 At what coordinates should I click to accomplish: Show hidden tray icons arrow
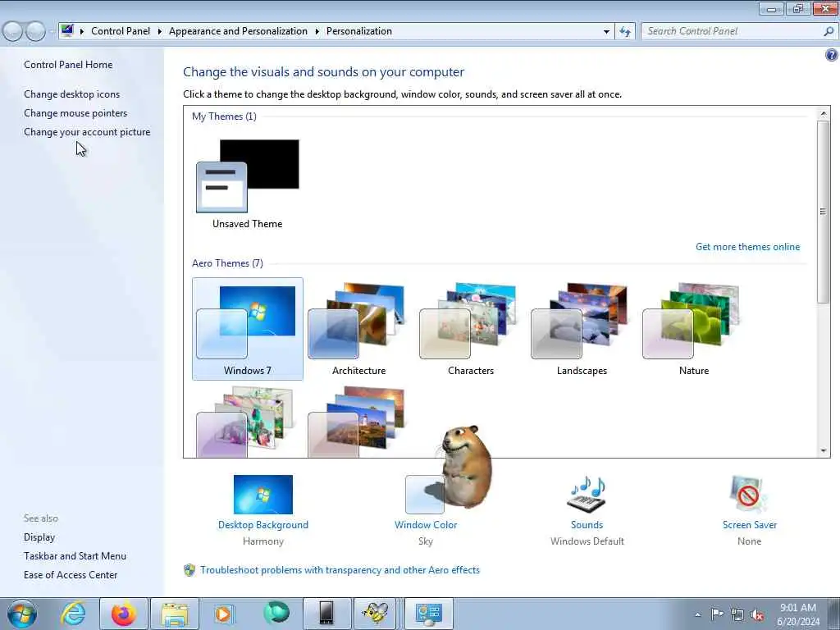tap(697, 614)
